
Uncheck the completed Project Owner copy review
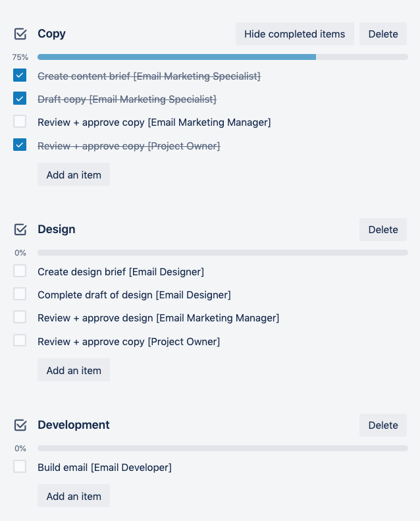[x=20, y=145]
